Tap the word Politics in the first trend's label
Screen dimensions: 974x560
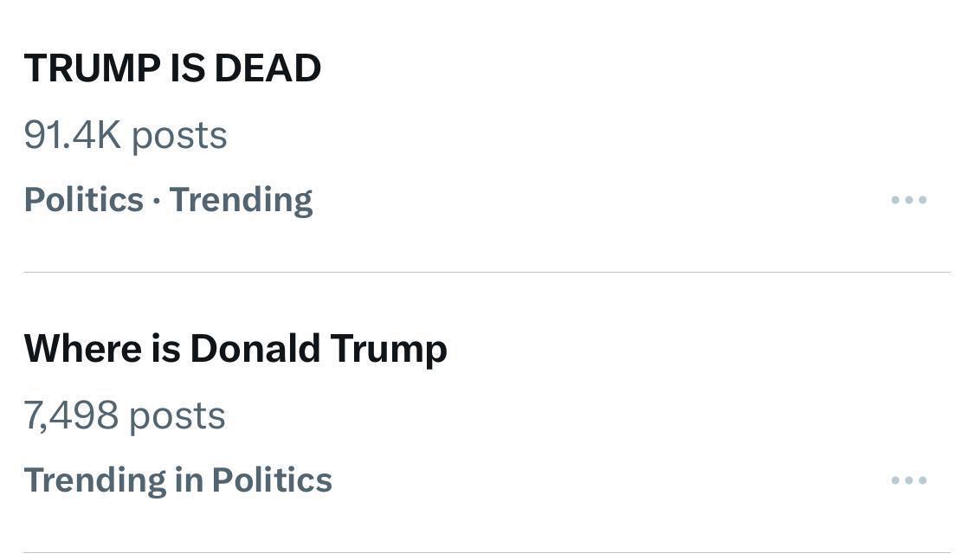[x=83, y=200]
